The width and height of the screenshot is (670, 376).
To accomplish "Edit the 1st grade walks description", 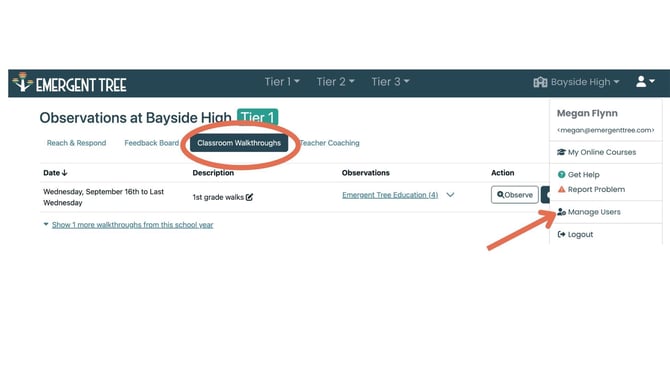I will click(x=250, y=197).
